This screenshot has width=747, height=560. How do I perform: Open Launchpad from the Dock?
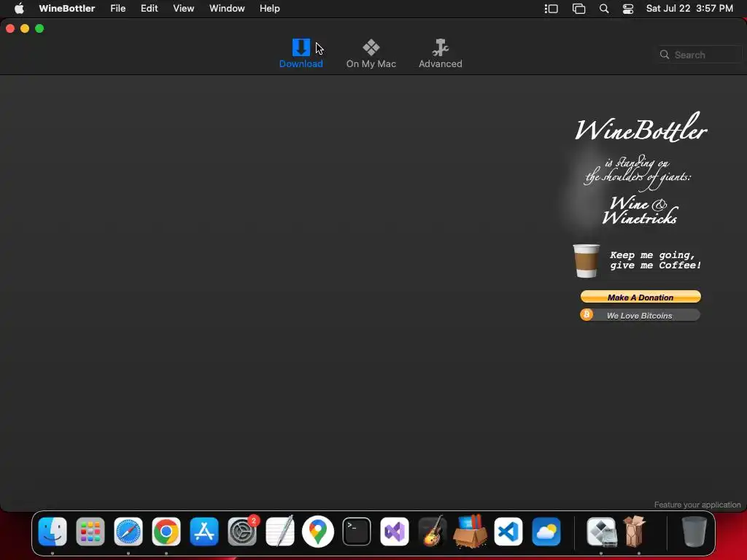[90, 532]
